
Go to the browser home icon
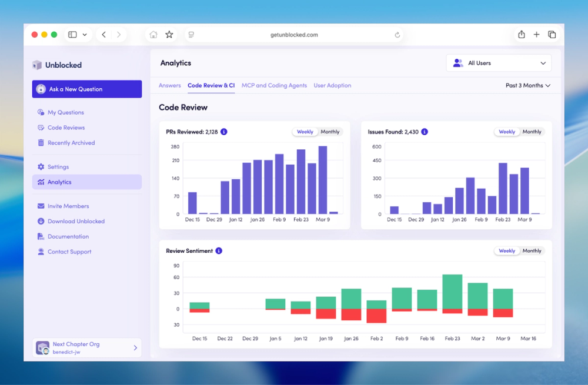[x=153, y=35]
